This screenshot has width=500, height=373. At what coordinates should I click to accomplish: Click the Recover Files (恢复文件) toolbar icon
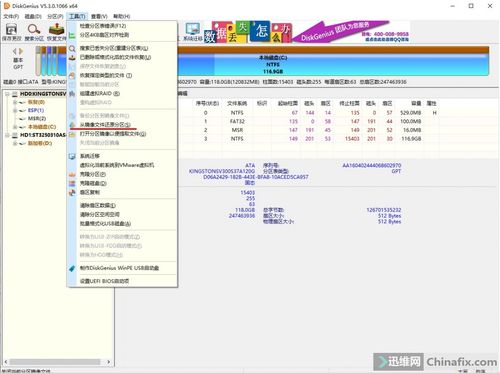[56, 32]
